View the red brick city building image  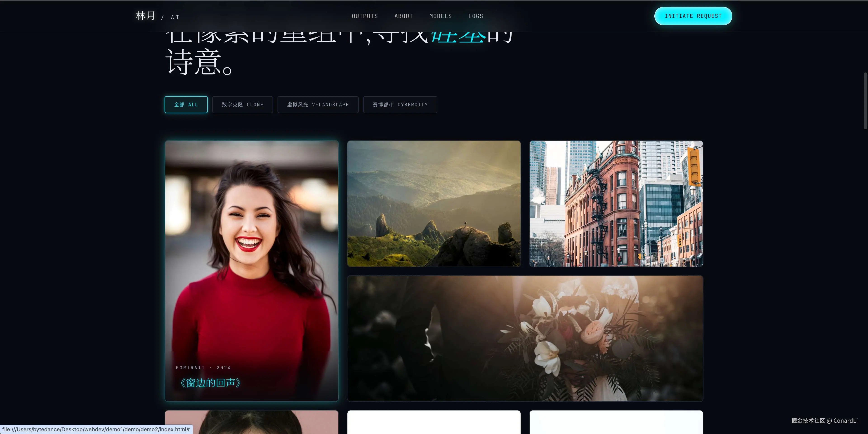616,203
